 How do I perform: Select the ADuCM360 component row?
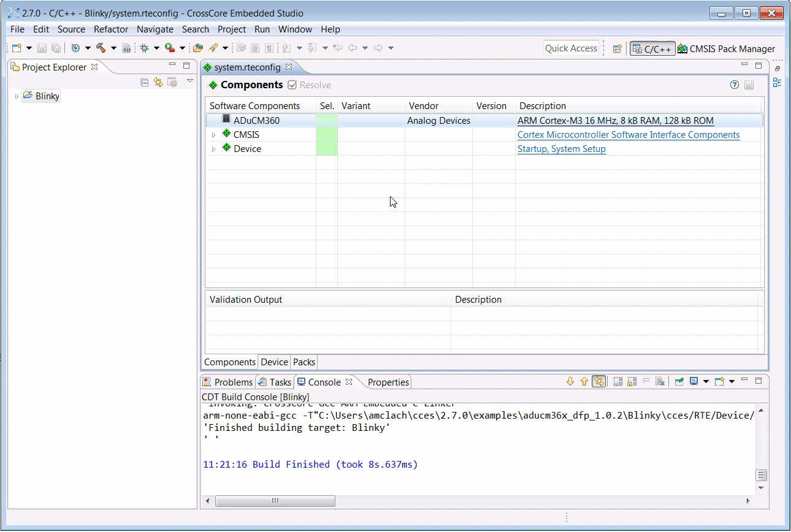point(484,121)
